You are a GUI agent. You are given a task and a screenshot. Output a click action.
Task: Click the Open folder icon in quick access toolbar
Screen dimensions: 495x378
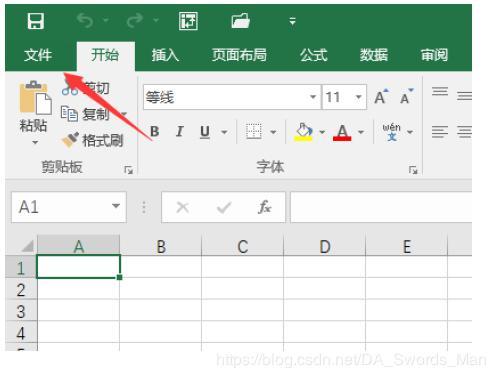pyautogui.click(x=241, y=21)
